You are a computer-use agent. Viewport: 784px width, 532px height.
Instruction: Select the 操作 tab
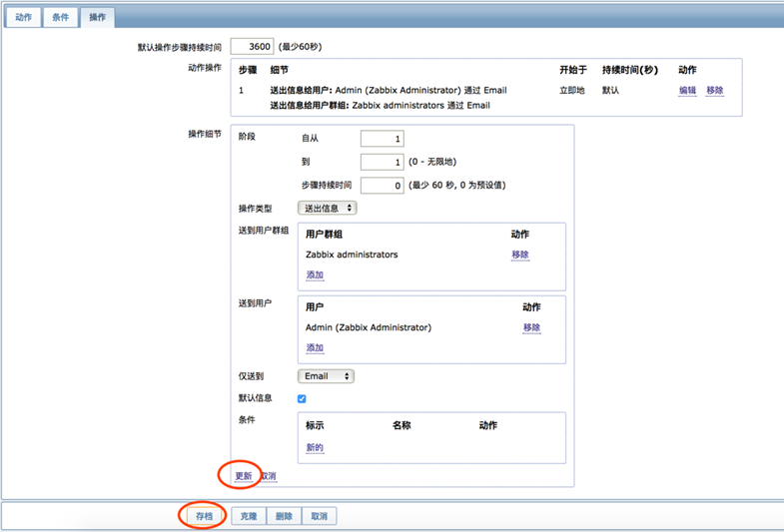click(98, 18)
